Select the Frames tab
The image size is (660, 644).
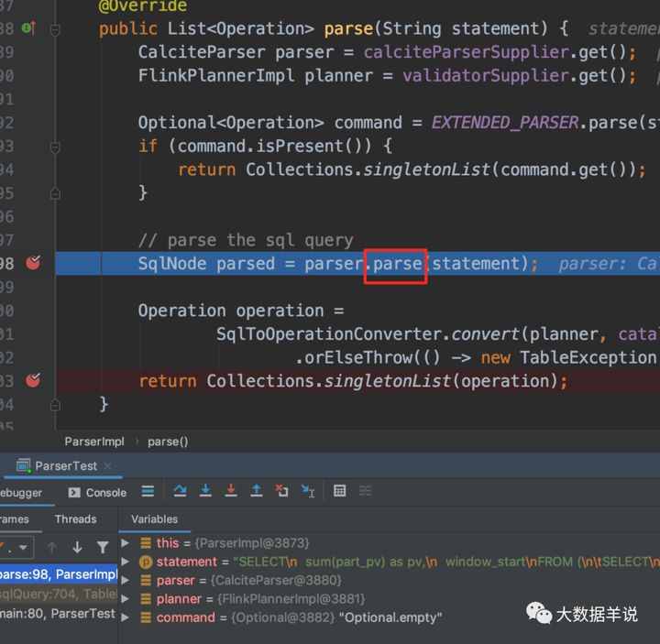(x=15, y=519)
